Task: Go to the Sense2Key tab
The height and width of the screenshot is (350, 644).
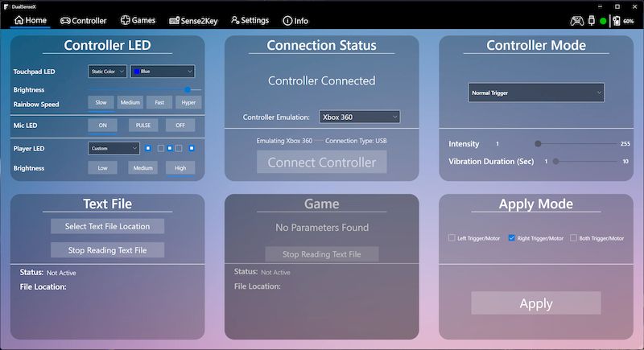Action: click(193, 20)
